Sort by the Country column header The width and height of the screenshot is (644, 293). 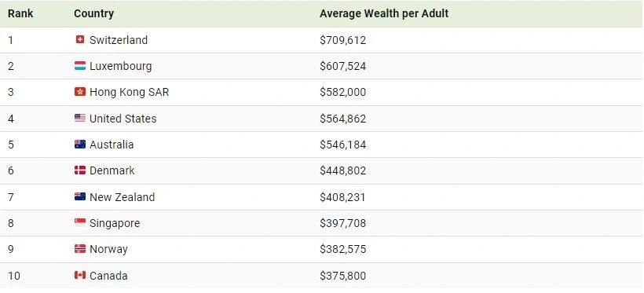pyautogui.click(x=93, y=13)
